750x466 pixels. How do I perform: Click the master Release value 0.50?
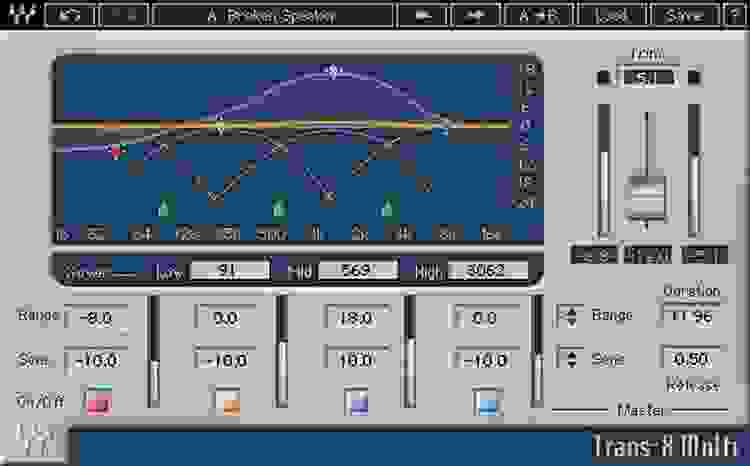pyautogui.click(x=691, y=359)
